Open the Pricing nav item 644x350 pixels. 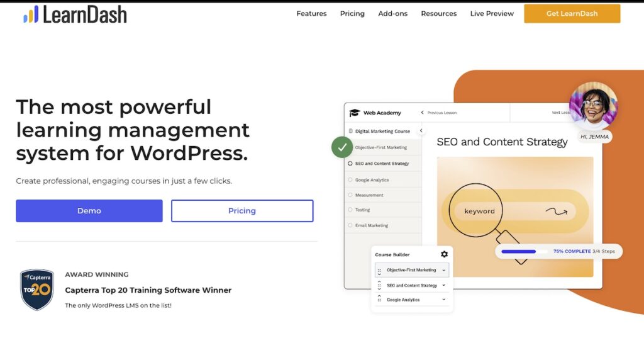(352, 14)
